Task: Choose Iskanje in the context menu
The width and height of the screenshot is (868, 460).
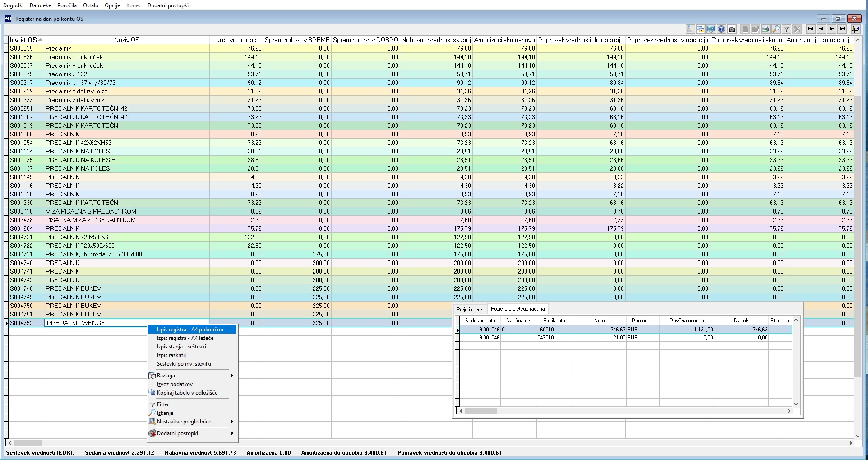Action: [192, 413]
